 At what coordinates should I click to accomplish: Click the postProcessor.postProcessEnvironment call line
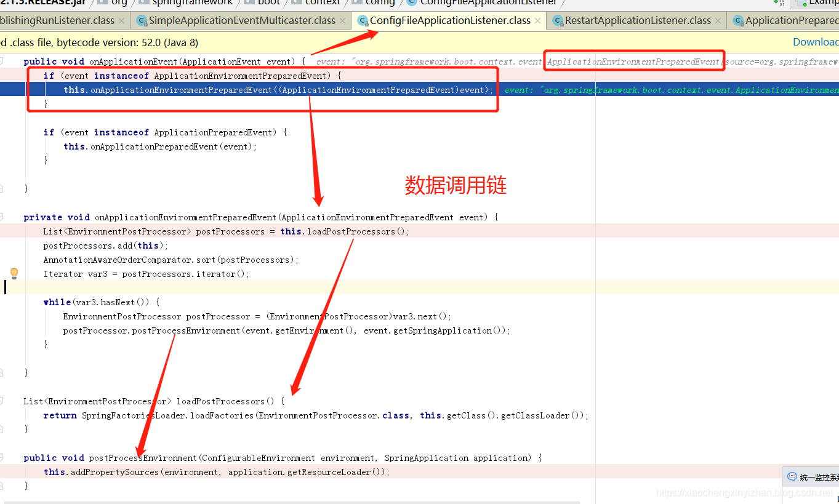[x=287, y=330]
